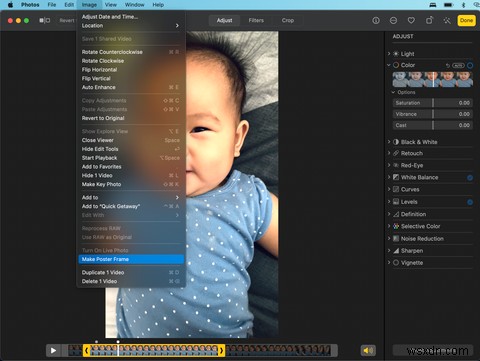Click the White Balance icon
The width and height of the screenshot is (480, 361).
[x=396, y=177]
